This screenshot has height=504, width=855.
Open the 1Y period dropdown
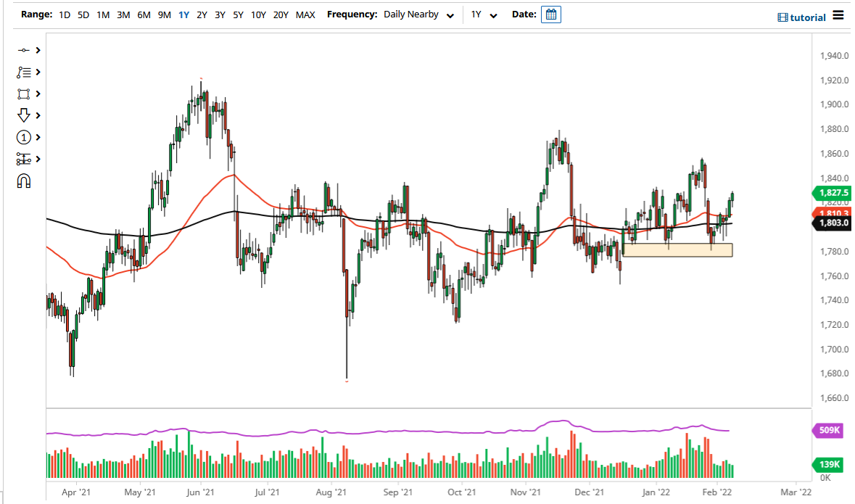484,15
